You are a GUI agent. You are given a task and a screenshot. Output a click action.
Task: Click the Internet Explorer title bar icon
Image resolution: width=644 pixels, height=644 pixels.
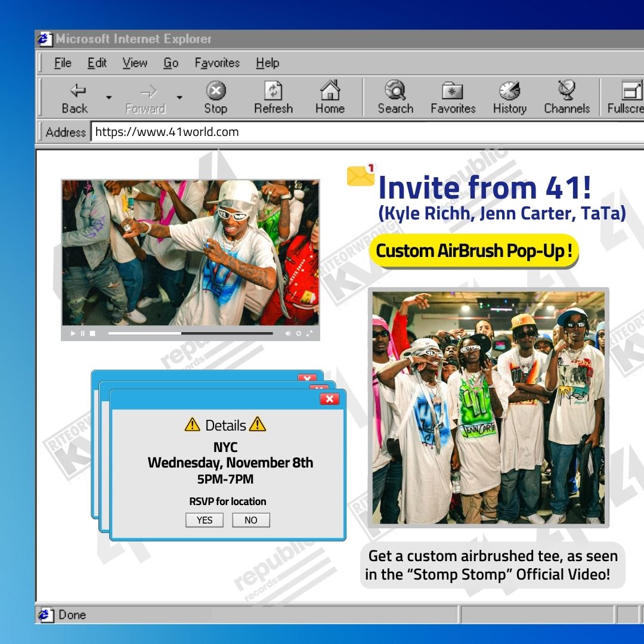[45, 39]
